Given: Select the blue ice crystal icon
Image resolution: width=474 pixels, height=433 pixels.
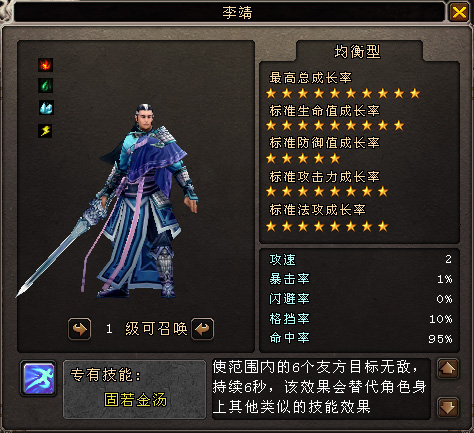Looking at the screenshot, I should click(x=46, y=108).
